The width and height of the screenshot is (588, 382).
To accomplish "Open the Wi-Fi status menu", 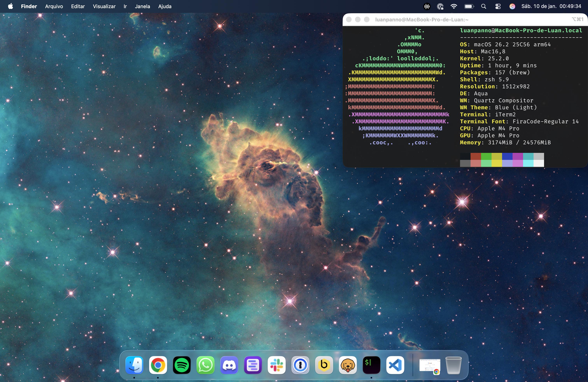I will pos(454,6).
